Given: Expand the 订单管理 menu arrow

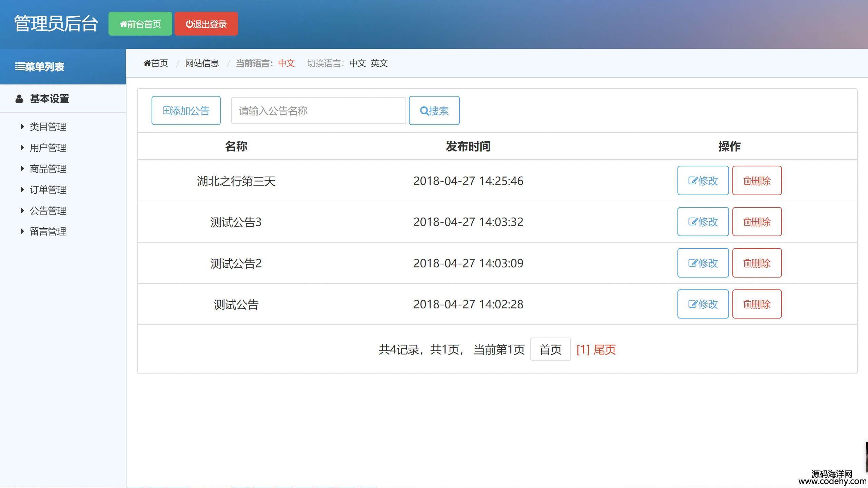Looking at the screenshot, I should click(22, 190).
